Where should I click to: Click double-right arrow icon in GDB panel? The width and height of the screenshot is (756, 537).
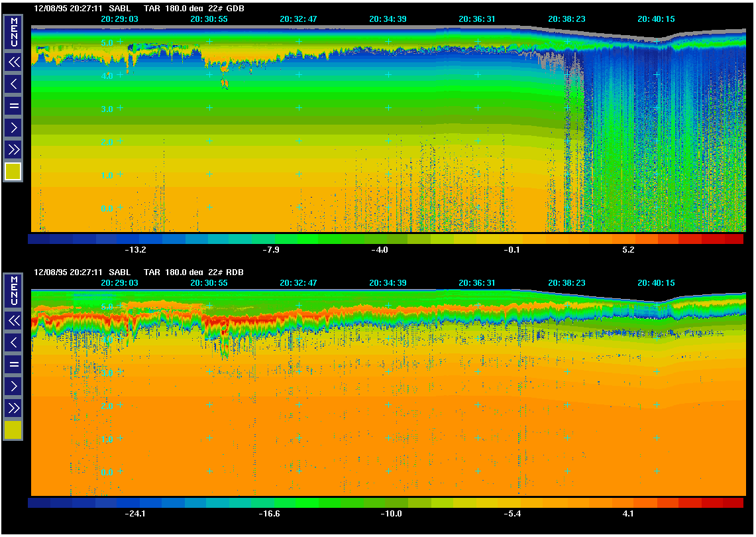click(x=13, y=149)
